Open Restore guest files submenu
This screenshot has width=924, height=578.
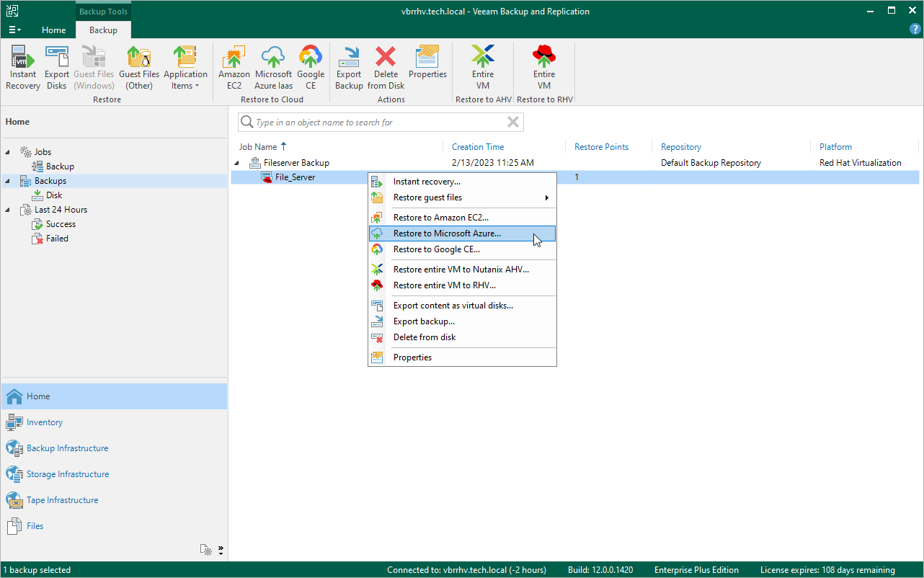pyautogui.click(x=462, y=197)
